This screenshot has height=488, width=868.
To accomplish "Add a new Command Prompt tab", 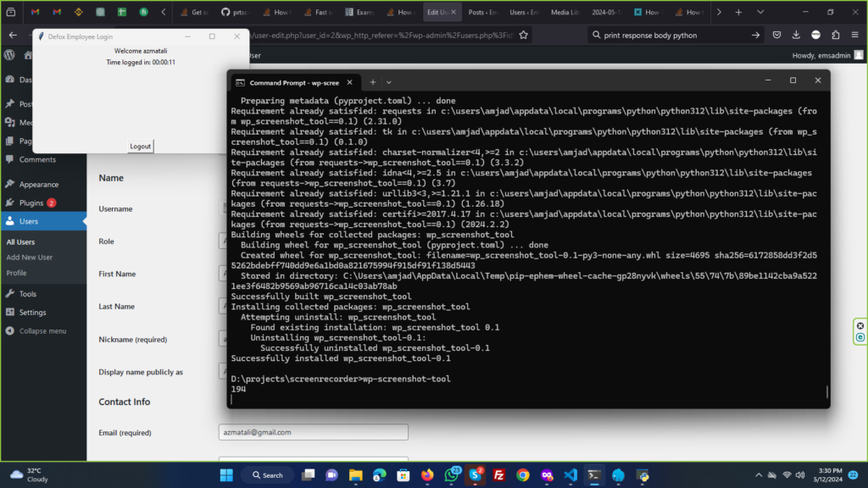I will 372,82.
